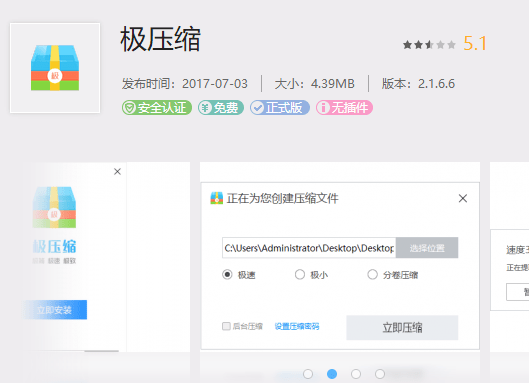Screen dimensions: 529x383
Task: Enable the 后台压缩 checkbox
Action: click(226, 326)
